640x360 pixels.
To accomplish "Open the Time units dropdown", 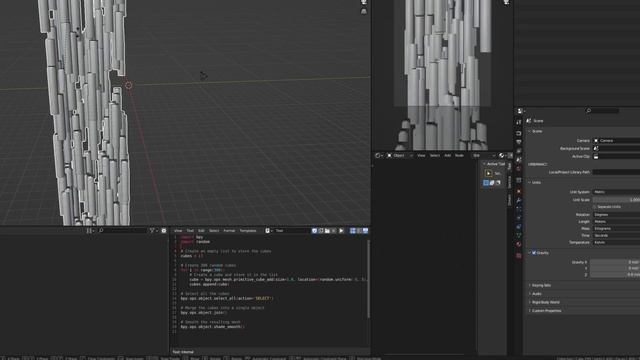I will coord(616,236).
